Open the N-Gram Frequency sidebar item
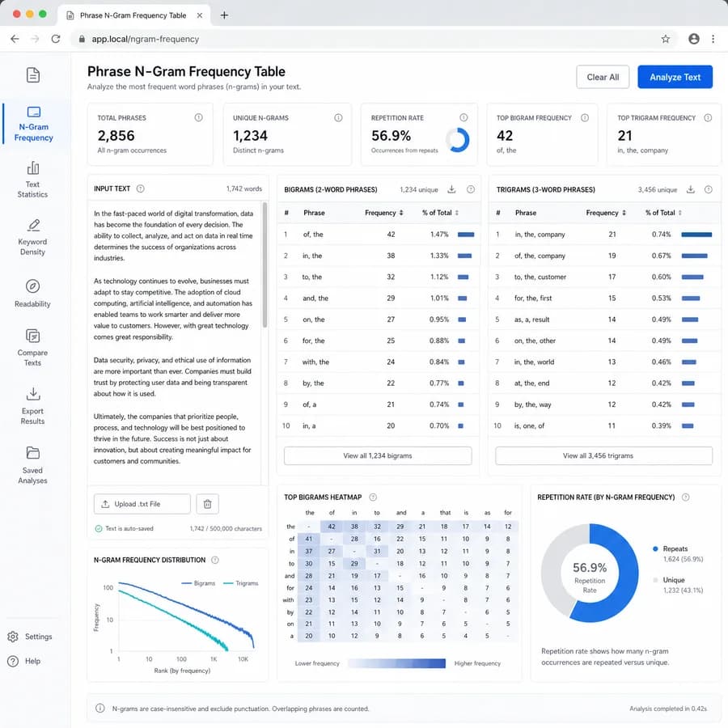This screenshot has height=728, width=728. [x=33, y=124]
